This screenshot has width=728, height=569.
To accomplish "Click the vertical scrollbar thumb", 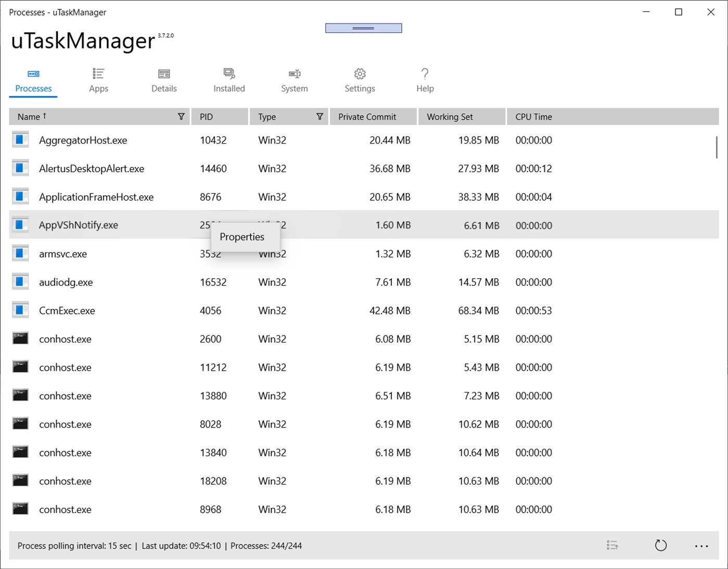I will point(717,147).
